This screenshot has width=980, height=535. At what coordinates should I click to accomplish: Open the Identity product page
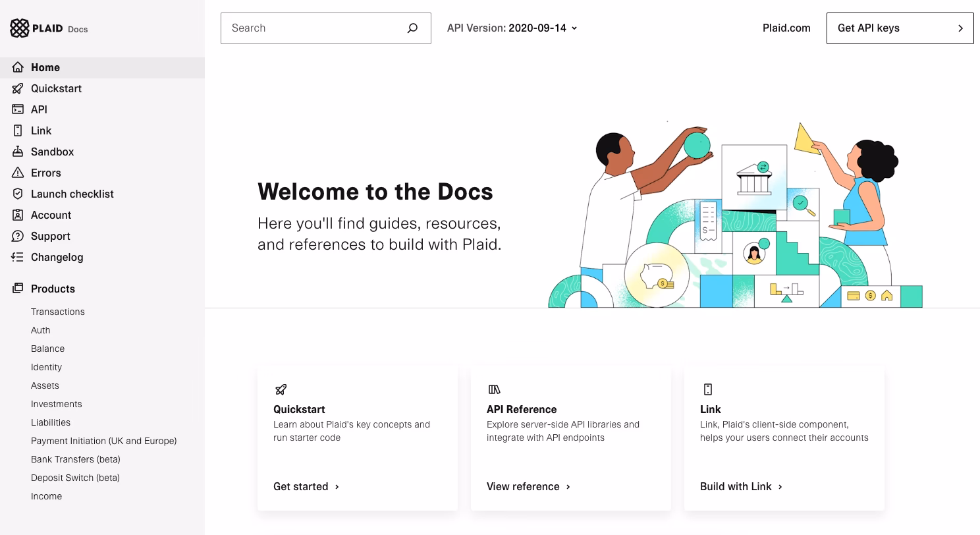pos(46,367)
